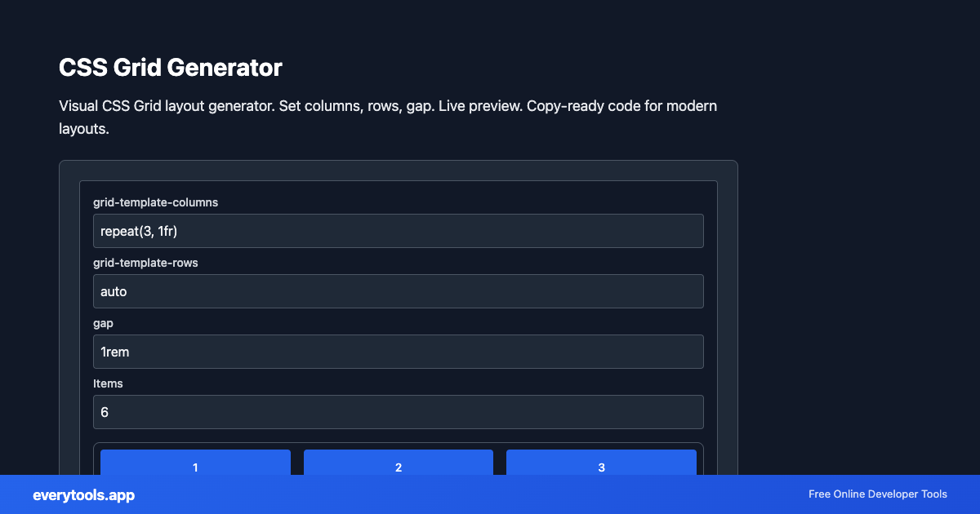Screen dimensions: 980x514
Task: Click the 'repeat(3, 1fr)' value text
Action: (x=138, y=231)
